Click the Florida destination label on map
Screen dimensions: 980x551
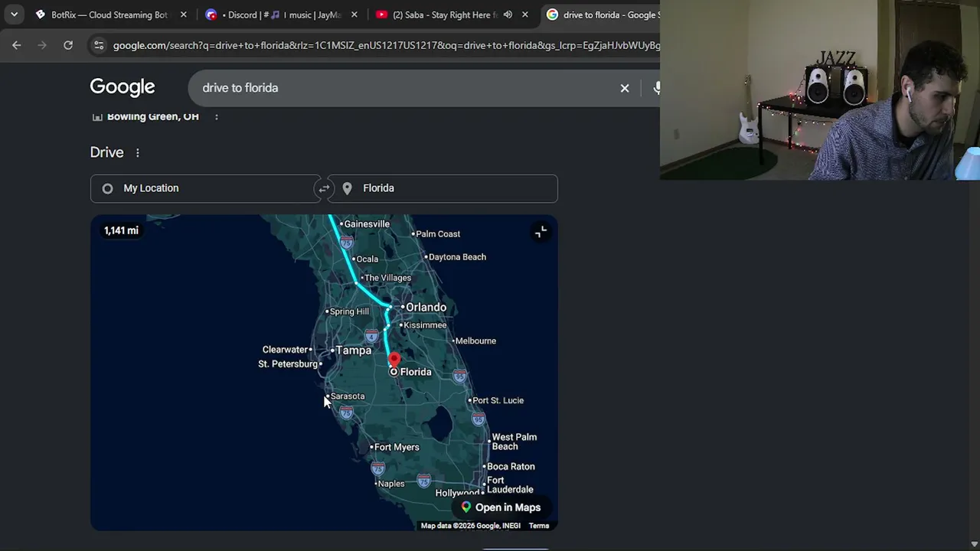tap(416, 372)
